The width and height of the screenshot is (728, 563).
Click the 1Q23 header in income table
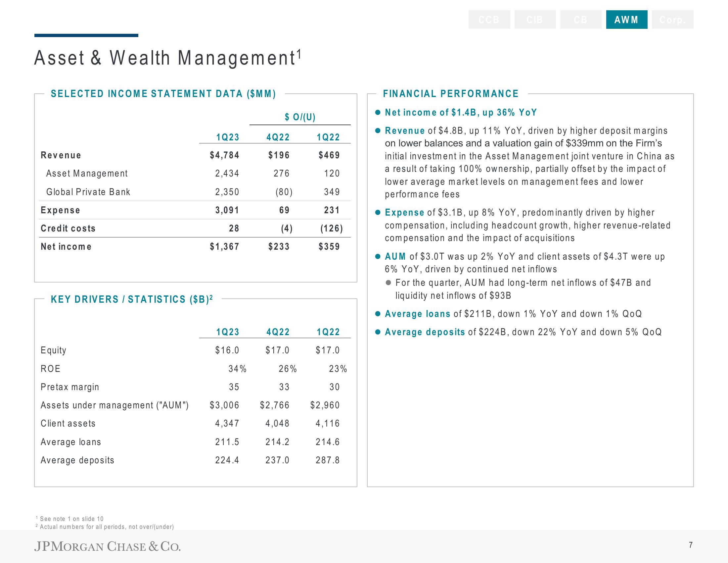coord(228,137)
